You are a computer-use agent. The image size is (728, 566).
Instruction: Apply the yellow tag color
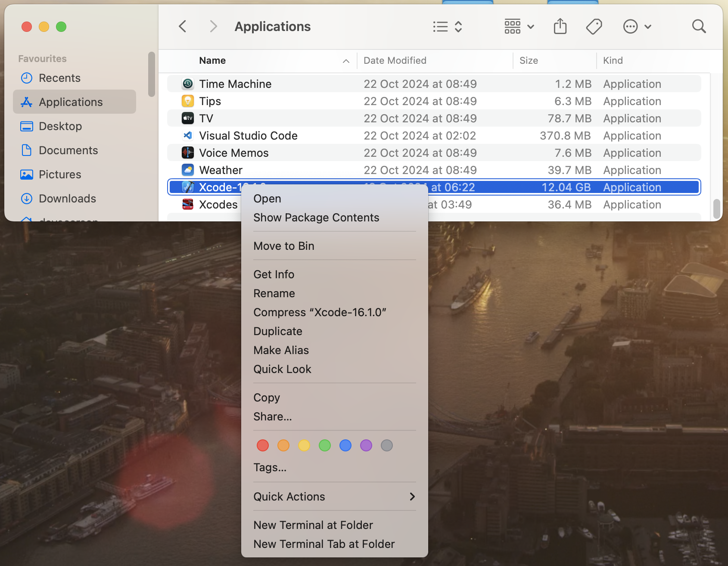(x=304, y=445)
